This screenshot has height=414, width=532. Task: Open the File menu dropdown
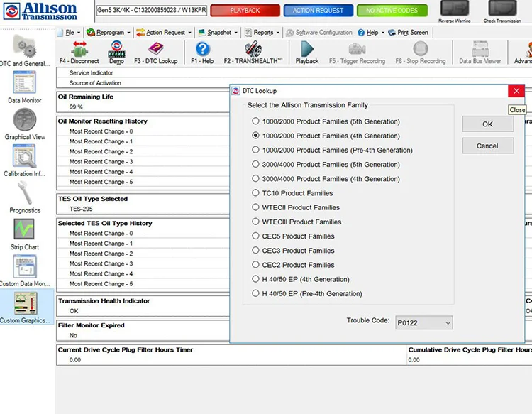point(70,33)
